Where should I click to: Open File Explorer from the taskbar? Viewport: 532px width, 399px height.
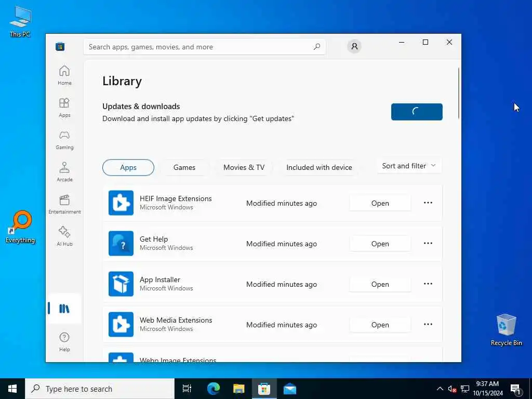[x=239, y=389]
